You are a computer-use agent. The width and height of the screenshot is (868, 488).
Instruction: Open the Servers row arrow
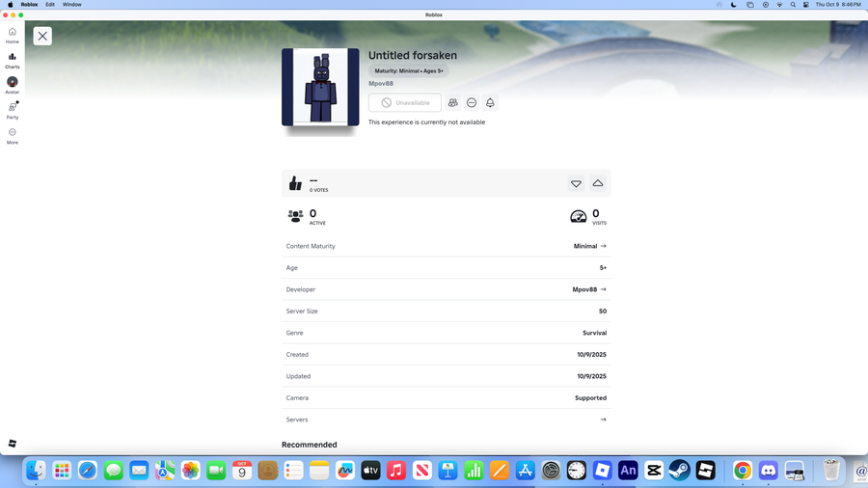604,420
